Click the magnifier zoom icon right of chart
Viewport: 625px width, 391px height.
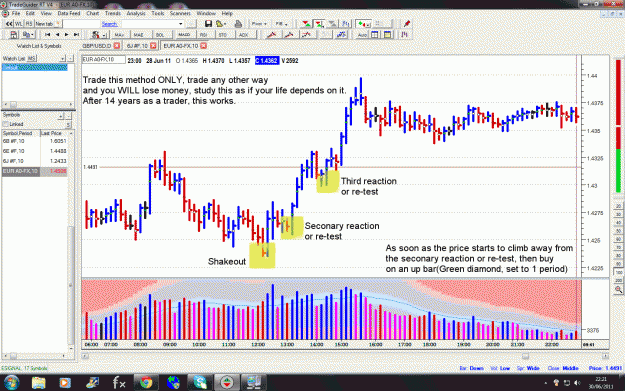click(x=618, y=290)
